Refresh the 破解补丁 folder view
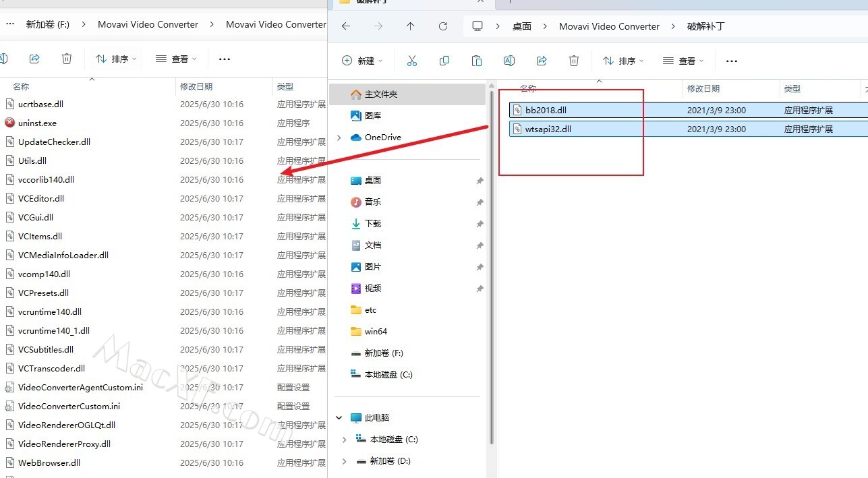 click(443, 26)
